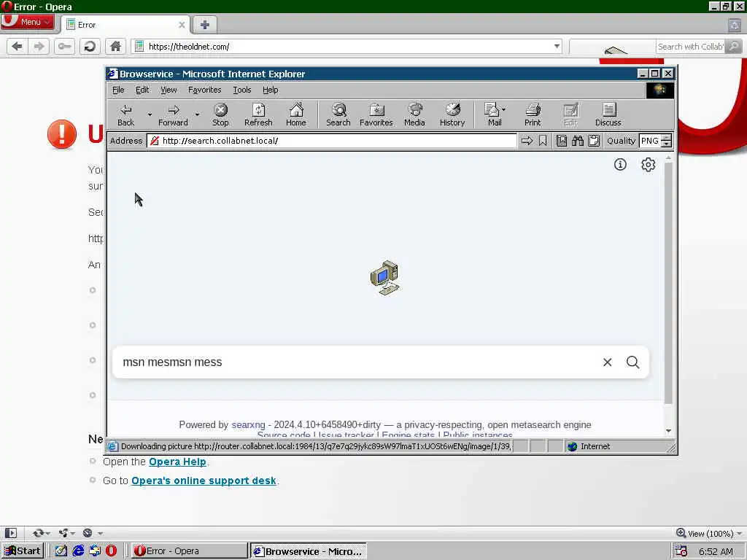The width and height of the screenshot is (747, 560).
Task: Launch Opera from quick launch icon
Action: pos(111,551)
